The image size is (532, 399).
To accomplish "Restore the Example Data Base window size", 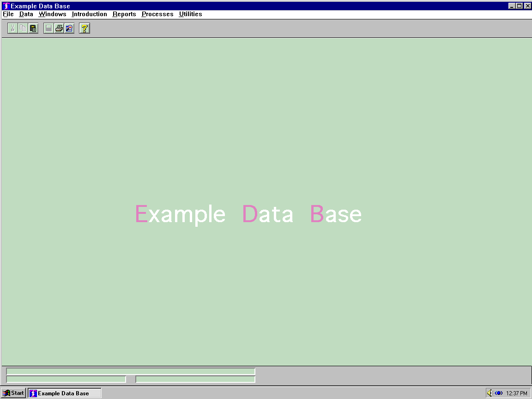I will (x=519, y=6).
